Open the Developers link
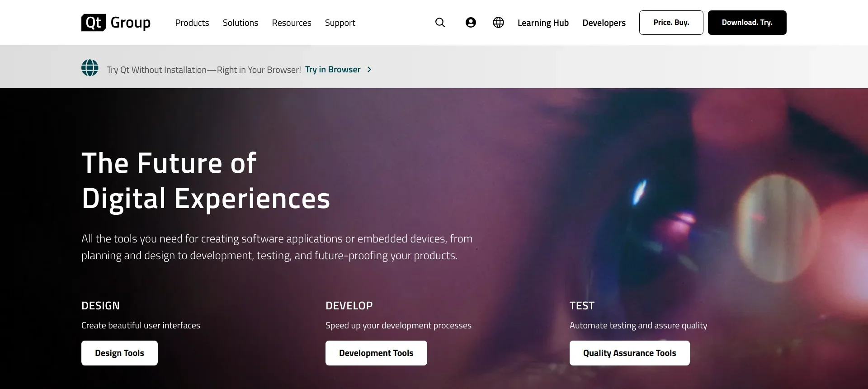 pos(604,23)
